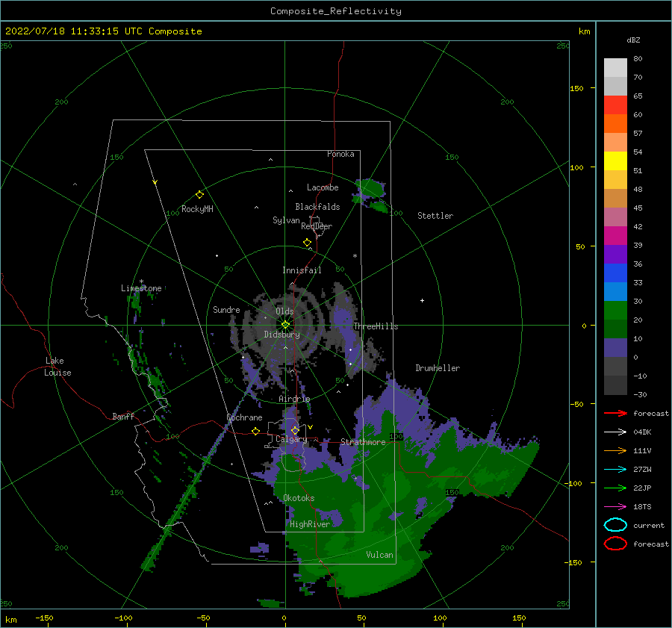This screenshot has height=628, width=672.
Task: Click the Limestone label
Action: click(x=141, y=288)
